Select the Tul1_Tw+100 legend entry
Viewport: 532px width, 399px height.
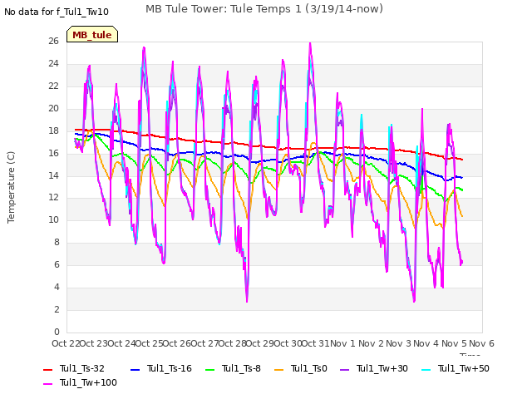tap(80, 382)
